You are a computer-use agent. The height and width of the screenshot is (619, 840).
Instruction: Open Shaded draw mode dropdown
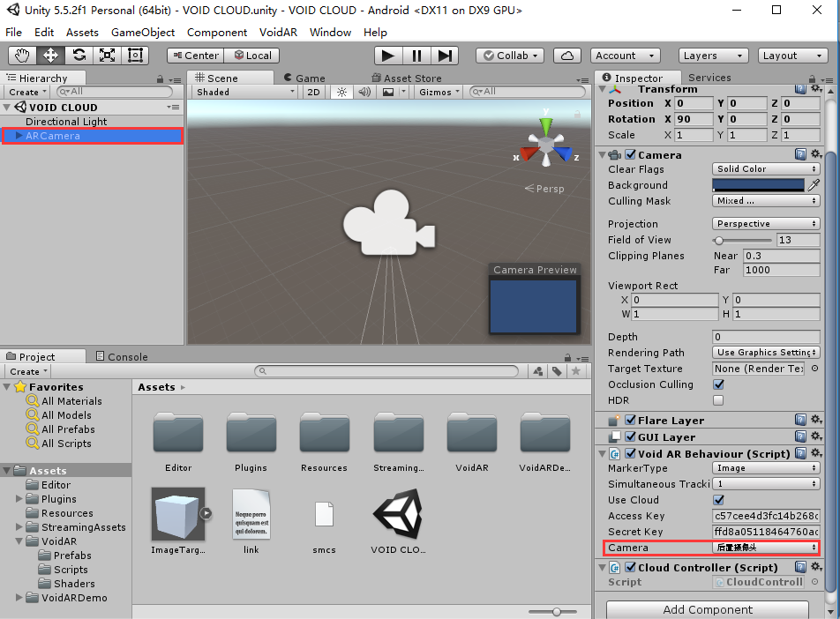pyautogui.click(x=244, y=92)
